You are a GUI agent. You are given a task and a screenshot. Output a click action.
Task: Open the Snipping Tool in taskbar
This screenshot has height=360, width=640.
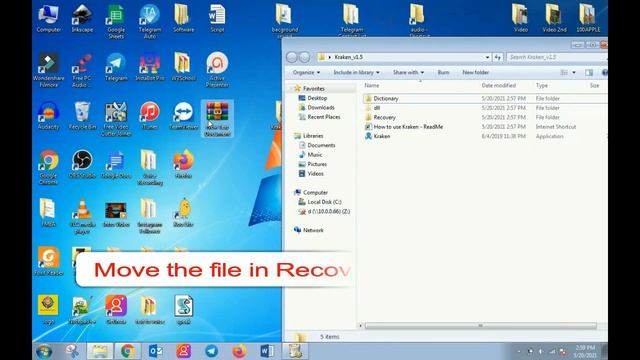72,351
